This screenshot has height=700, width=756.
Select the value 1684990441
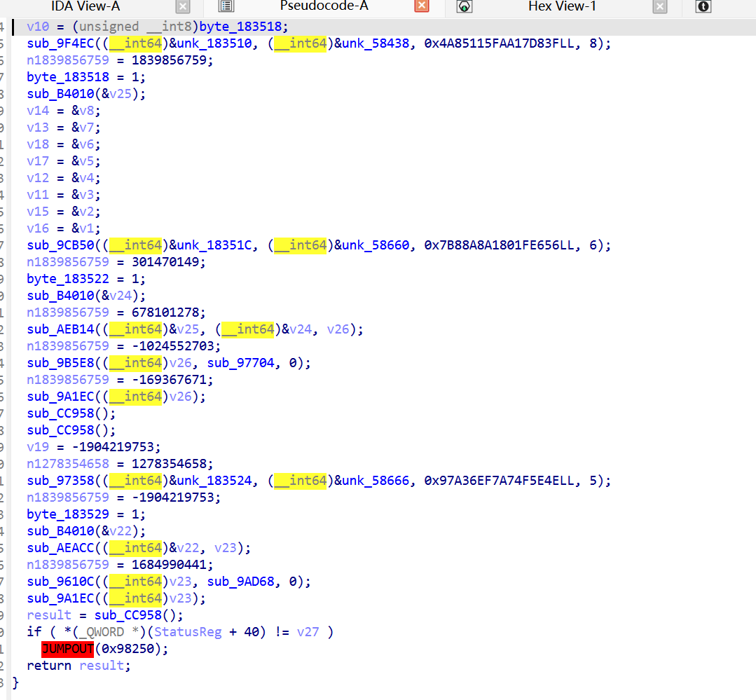click(170, 565)
